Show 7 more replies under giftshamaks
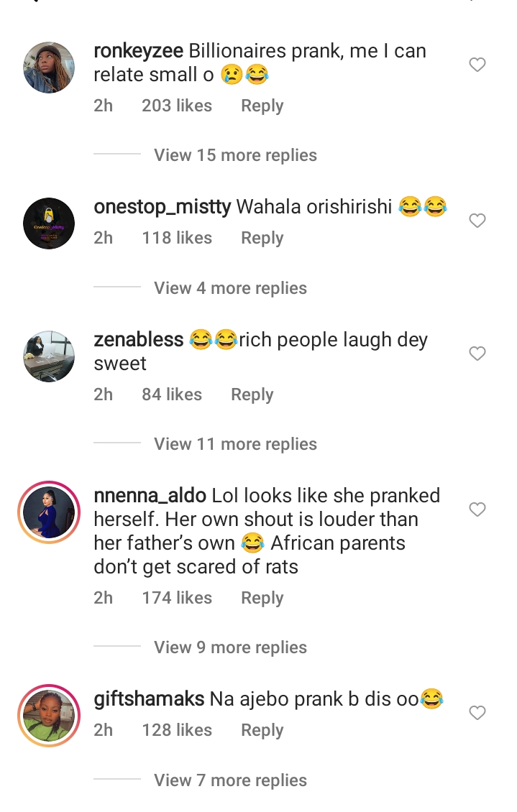This screenshot has height=812, width=517. pos(230,780)
